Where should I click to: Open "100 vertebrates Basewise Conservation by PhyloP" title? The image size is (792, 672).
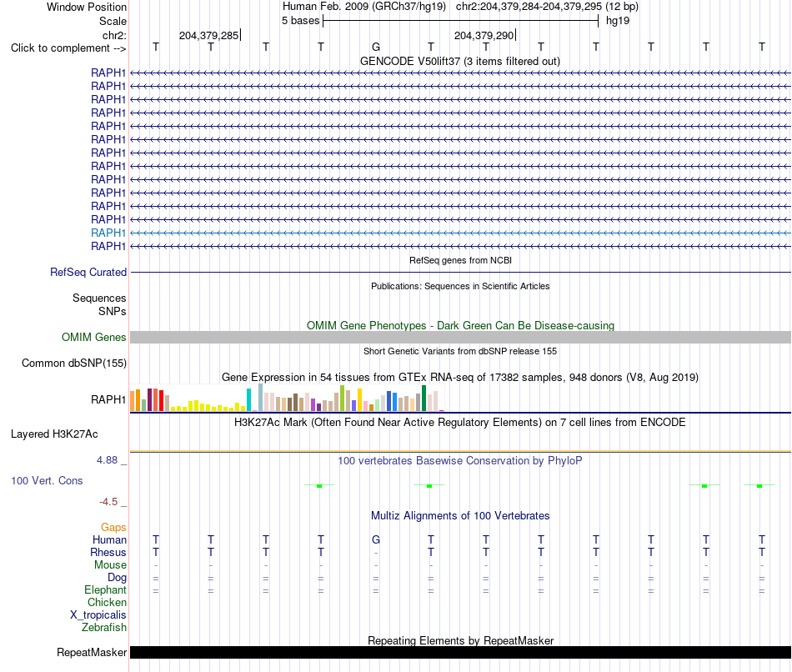(460, 461)
